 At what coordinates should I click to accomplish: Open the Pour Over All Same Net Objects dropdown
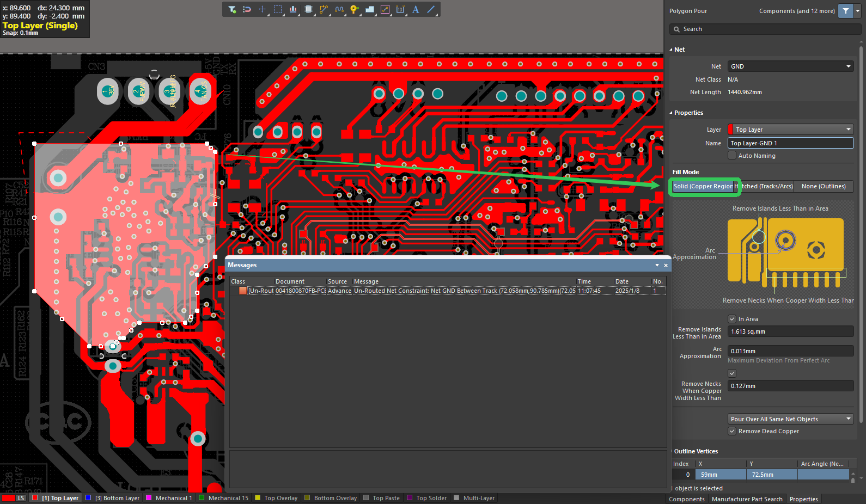tap(790, 419)
